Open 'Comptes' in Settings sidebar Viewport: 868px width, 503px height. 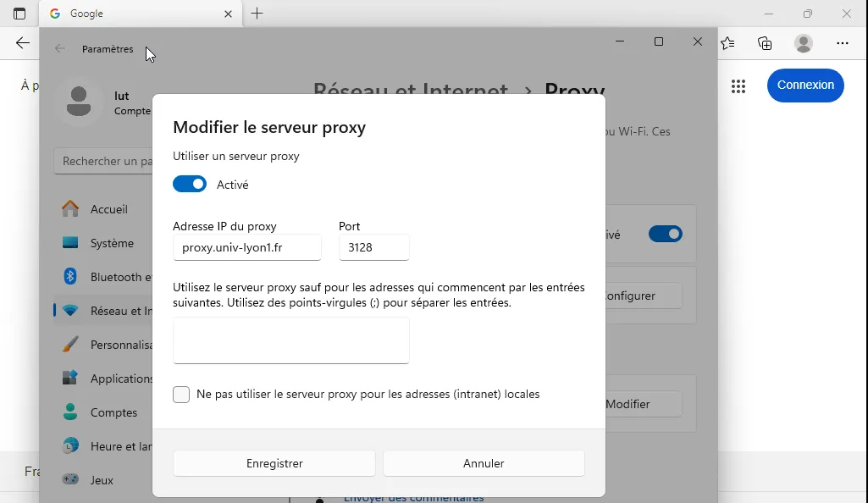click(113, 412)
